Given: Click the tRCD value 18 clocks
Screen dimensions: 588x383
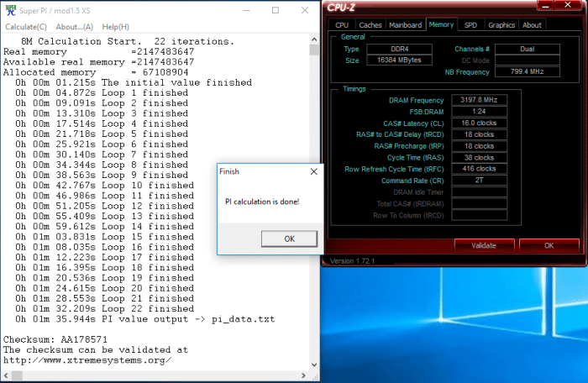Looking at the screenshot, I should [480, 134].
